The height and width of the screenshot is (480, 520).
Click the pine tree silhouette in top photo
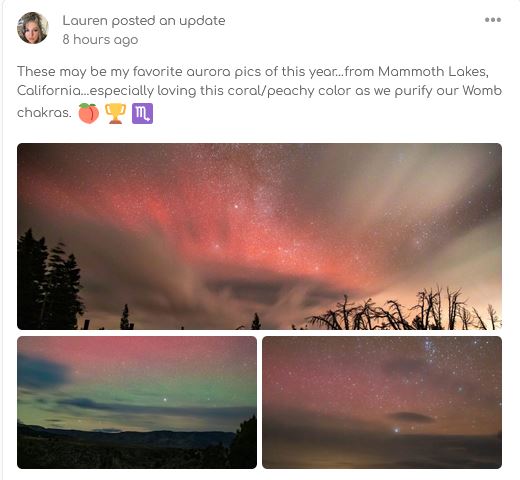point(50,280)
